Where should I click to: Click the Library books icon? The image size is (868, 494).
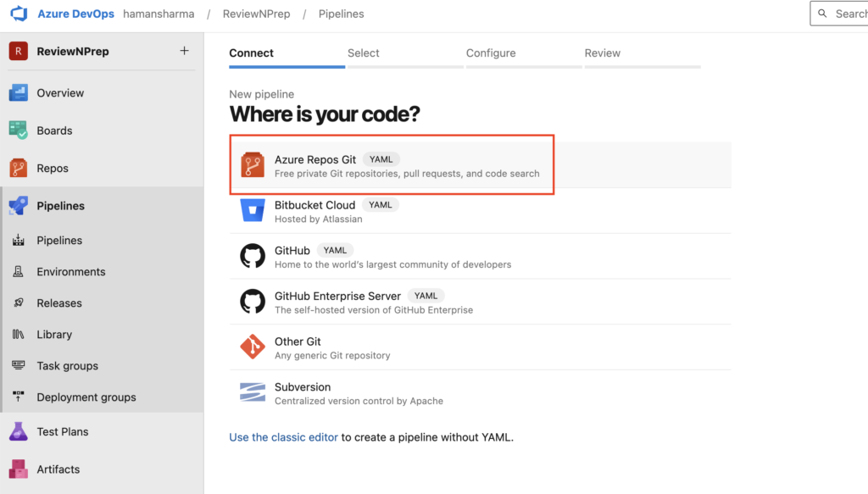[x=19, y=334]
